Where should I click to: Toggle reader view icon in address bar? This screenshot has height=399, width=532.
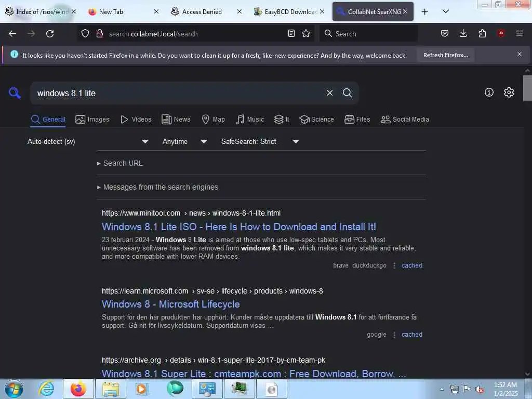point(291,33)
